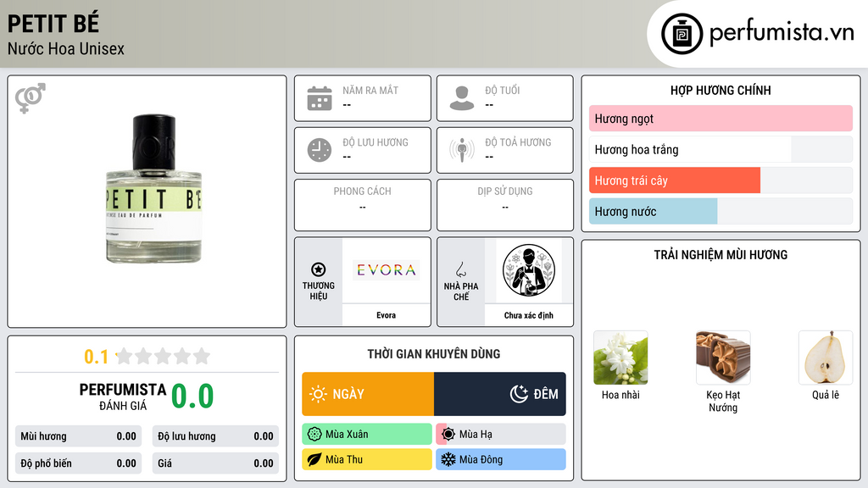This screenshot has height=488, width=868.
Task: Click the Hương trái cây accord bar
Action: point(721,180)
